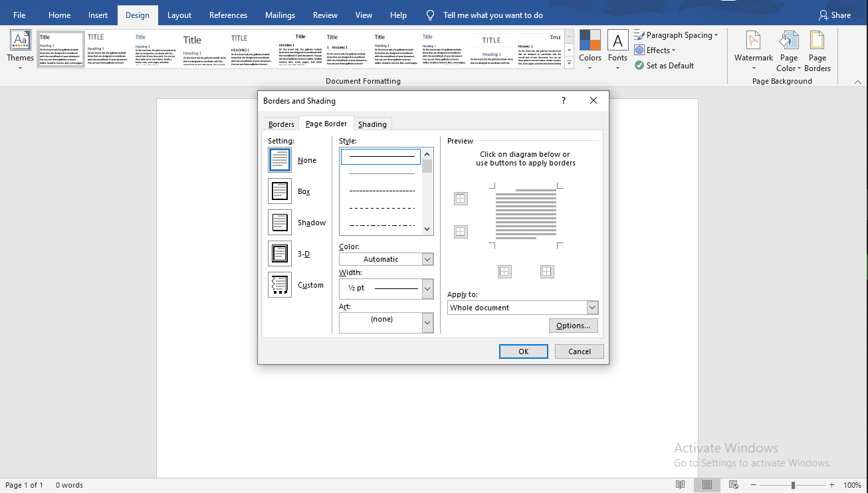This screenshot has height=493, width=868.
Task: Open the Help ribbon tab
Action: click(399, 15)
